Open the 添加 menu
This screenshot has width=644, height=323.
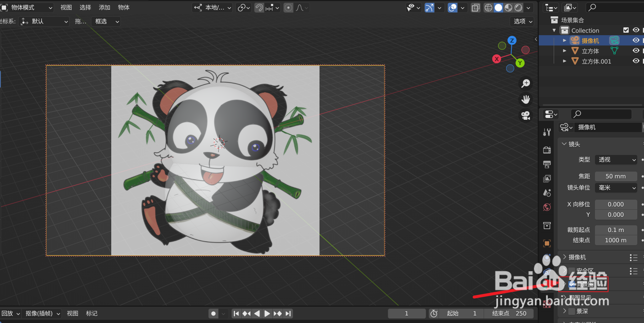click(104, 7)
